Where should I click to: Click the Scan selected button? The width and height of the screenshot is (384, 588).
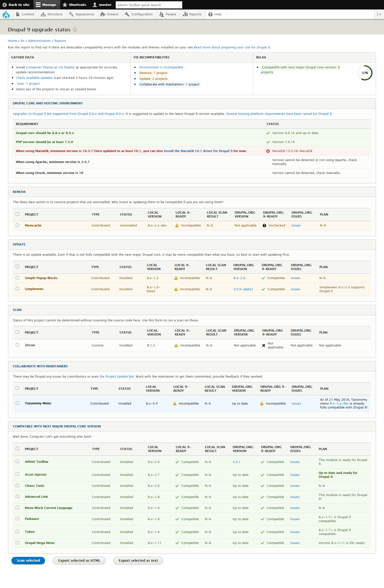pos(28,560)
